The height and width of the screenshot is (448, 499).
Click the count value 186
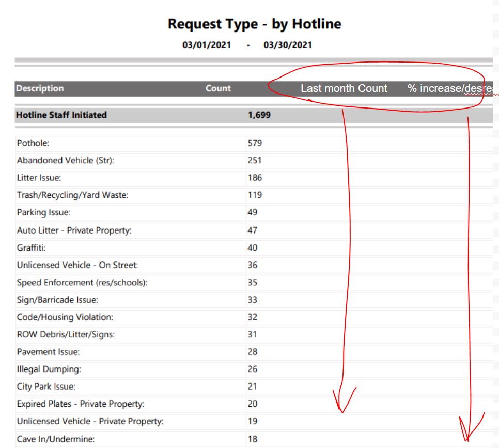[255, 178]
